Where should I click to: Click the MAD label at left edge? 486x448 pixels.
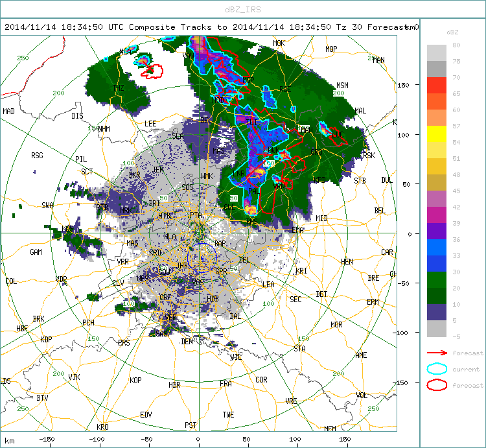coord(8,112)
